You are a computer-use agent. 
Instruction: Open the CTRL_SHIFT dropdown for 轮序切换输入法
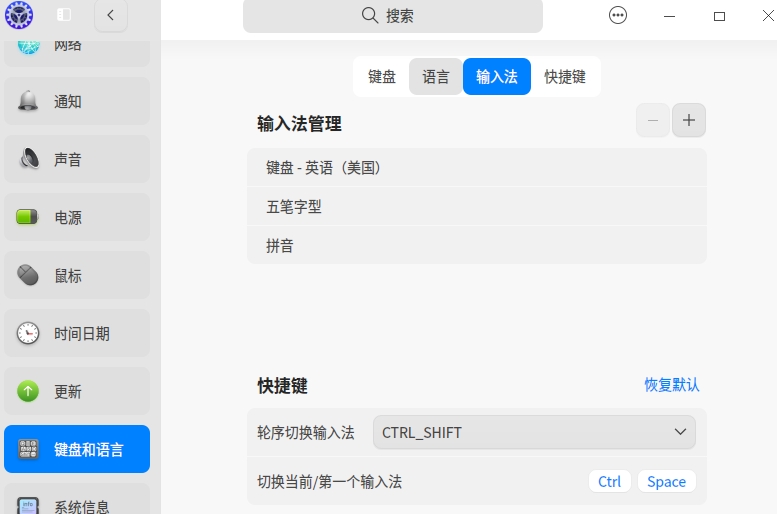[x=534, y=432]
